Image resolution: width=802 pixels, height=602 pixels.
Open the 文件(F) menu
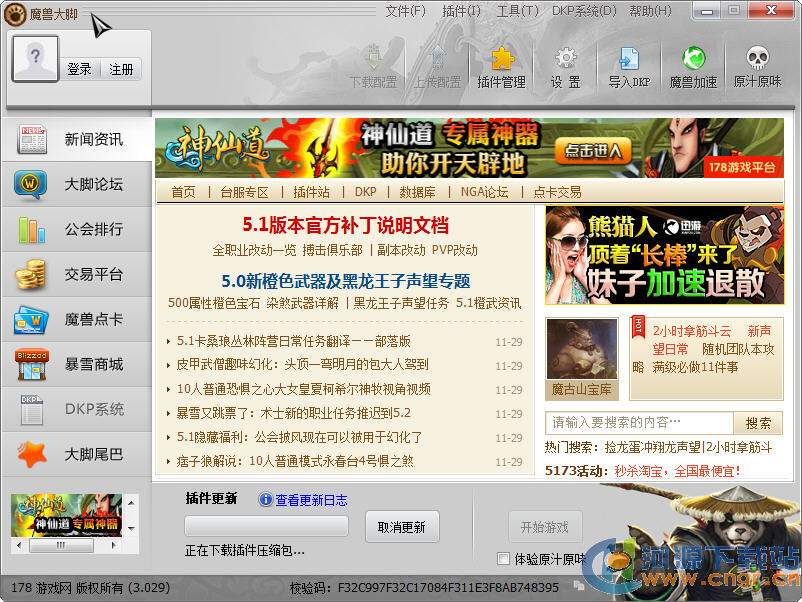coord(405,11)
